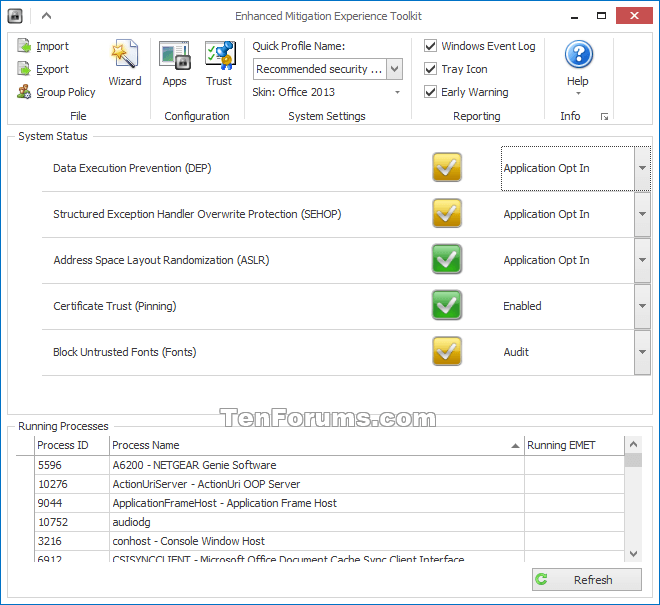Click the Recommended security profile field
The height and width of the screenshot is (605, 660).
click(x=320, y=69)
